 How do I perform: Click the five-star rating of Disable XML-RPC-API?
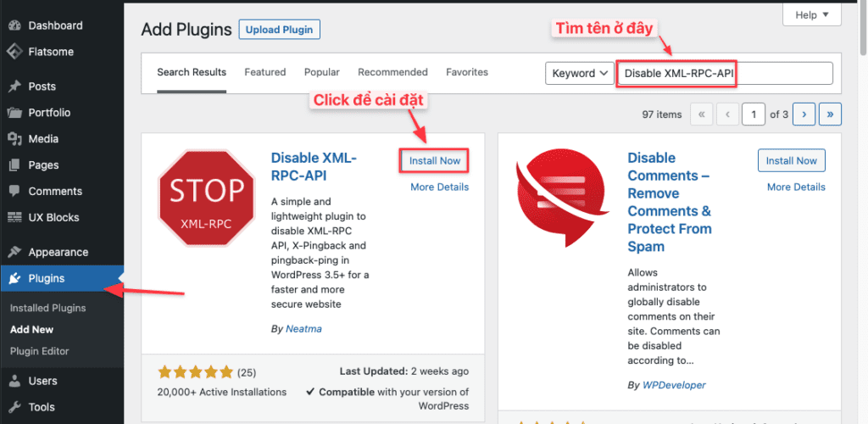click(196, 372)
